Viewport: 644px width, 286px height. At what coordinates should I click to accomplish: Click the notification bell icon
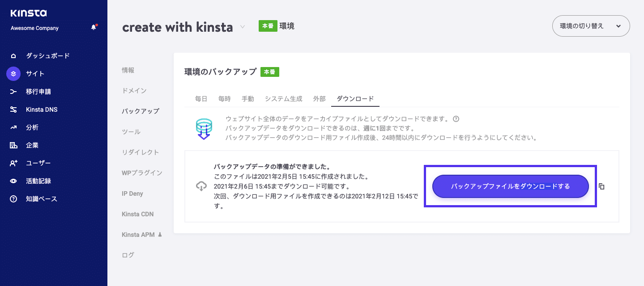pos(94,27)
